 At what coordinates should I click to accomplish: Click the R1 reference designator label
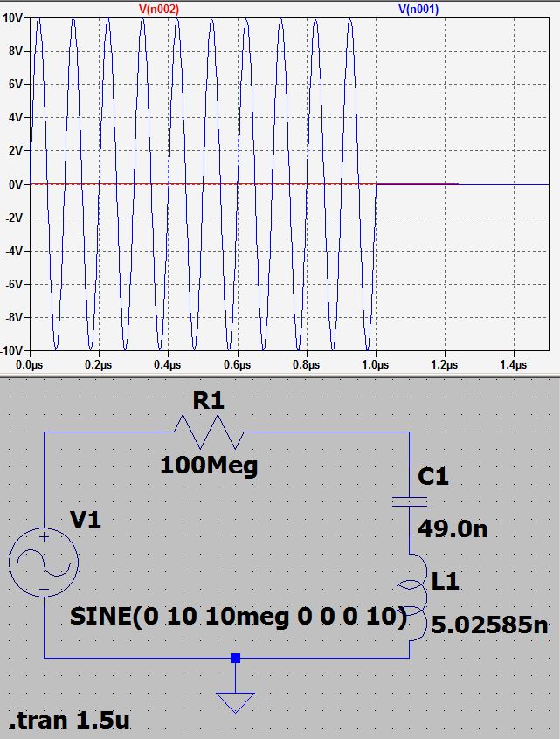point(211,401)
